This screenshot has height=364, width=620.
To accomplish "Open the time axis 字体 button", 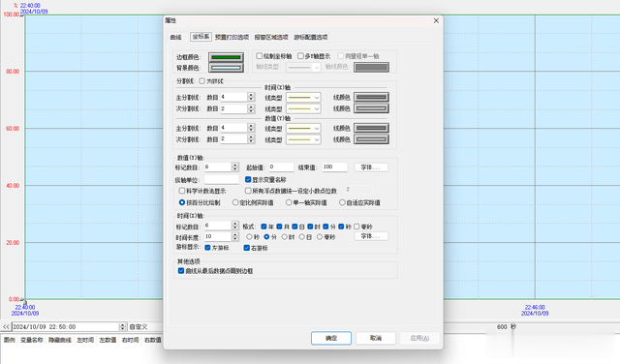I will (x=371, y=236).
